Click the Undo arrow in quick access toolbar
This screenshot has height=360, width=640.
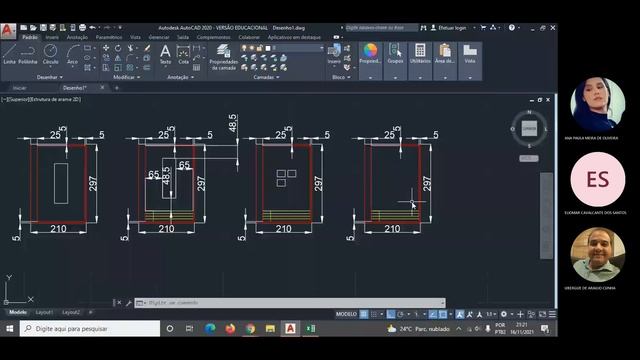pyautogui.click(x=93, y=28)
